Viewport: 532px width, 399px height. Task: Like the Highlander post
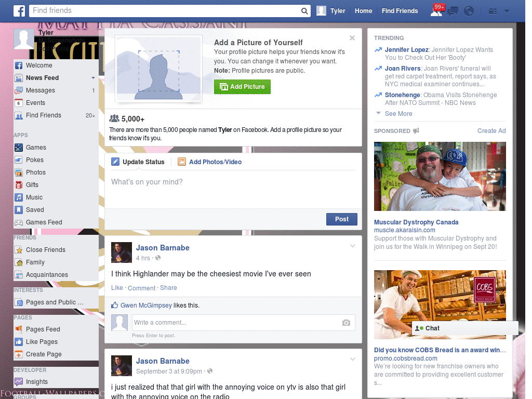(x=117, y=288)
